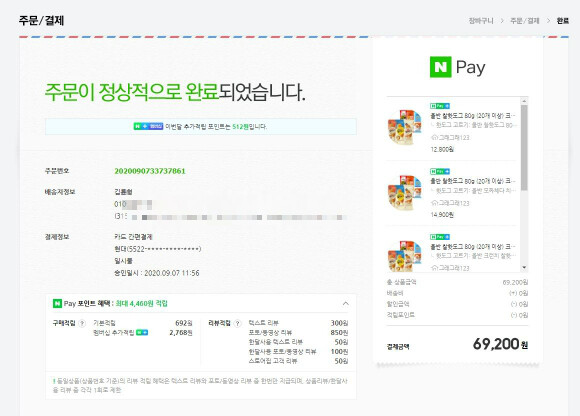
Task: Go to 주문/결제 breadcrumb step
Action: pos(525,21)
